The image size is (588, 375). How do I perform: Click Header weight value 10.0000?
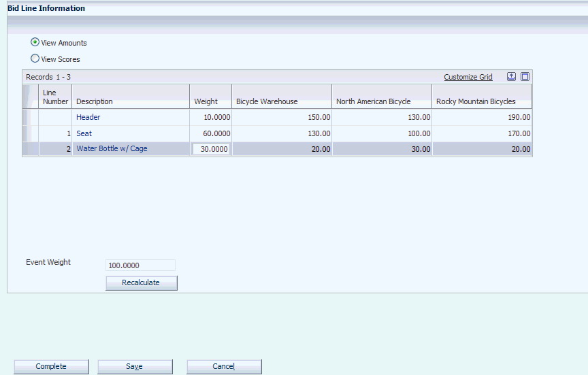216,117
